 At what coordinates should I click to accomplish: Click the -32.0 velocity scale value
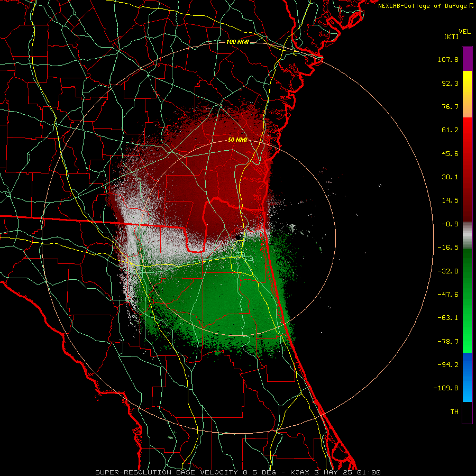448,271
